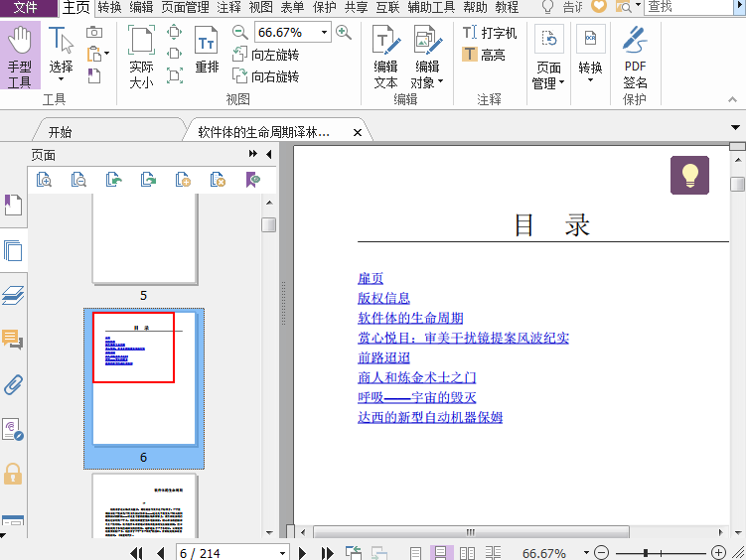Open the Security lock panel icon
Viewport: 746px width, 560px height.
click(13, 474)
